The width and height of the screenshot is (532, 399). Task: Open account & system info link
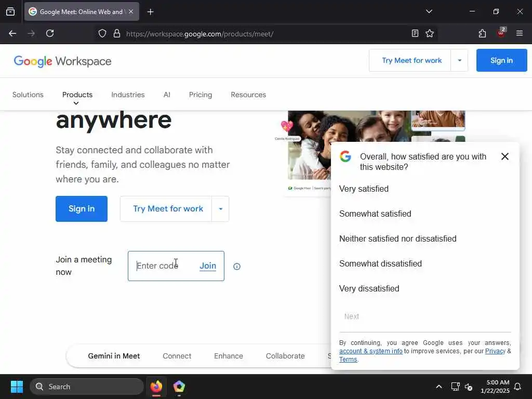click(x=370, y=351)
